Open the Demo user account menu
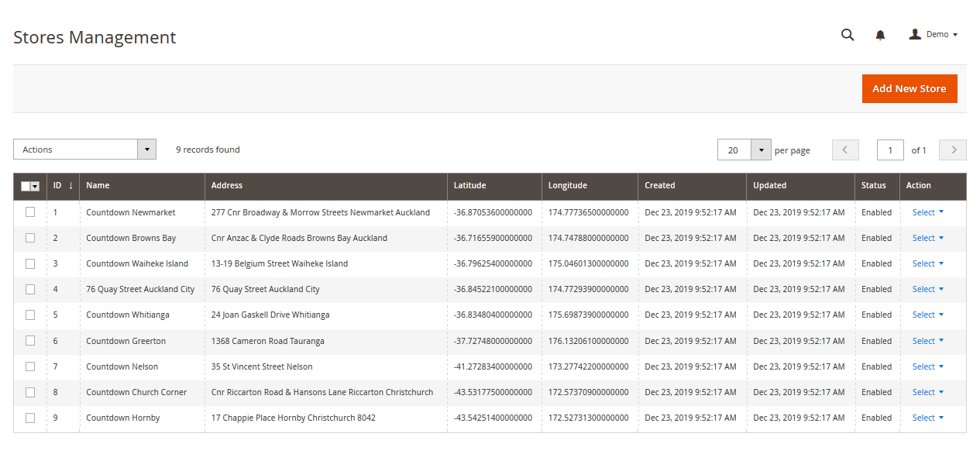Screen dimensions: 980x461 (934, 35)
